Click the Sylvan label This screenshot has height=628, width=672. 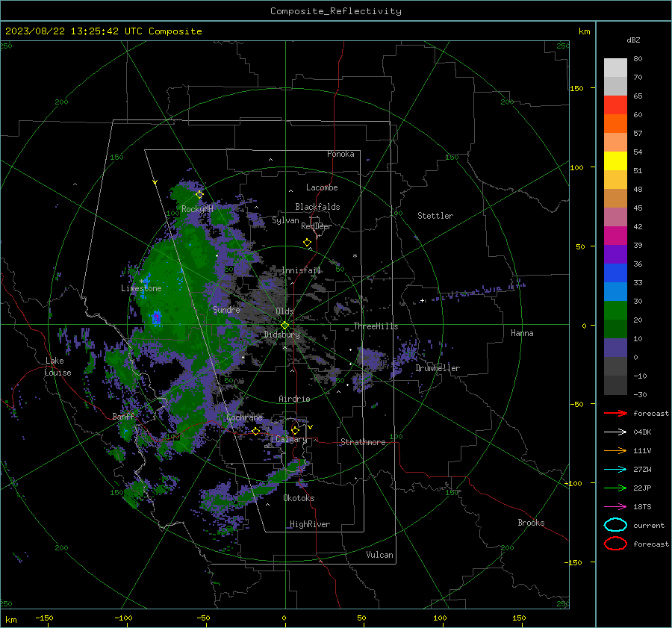pos(285,220)
